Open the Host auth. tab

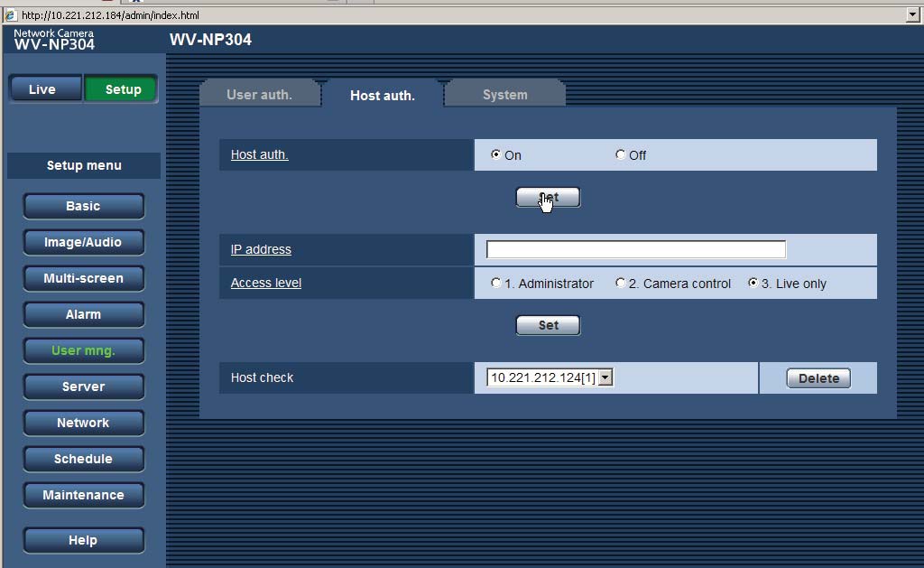click(382, 95)
